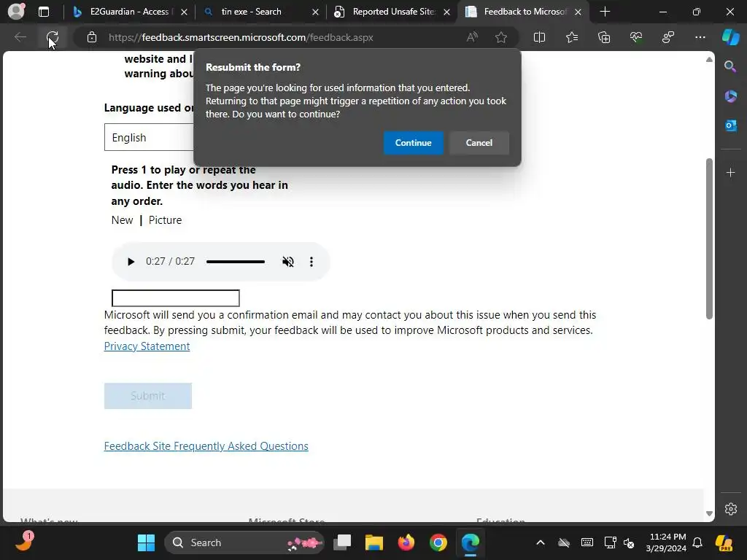Switch to E2Guardian - Access tab
Screen dimensions: 747x560
(129, 12)
